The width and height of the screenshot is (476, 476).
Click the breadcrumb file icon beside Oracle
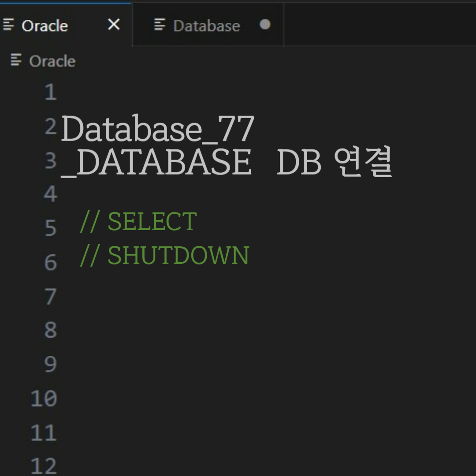16,60
